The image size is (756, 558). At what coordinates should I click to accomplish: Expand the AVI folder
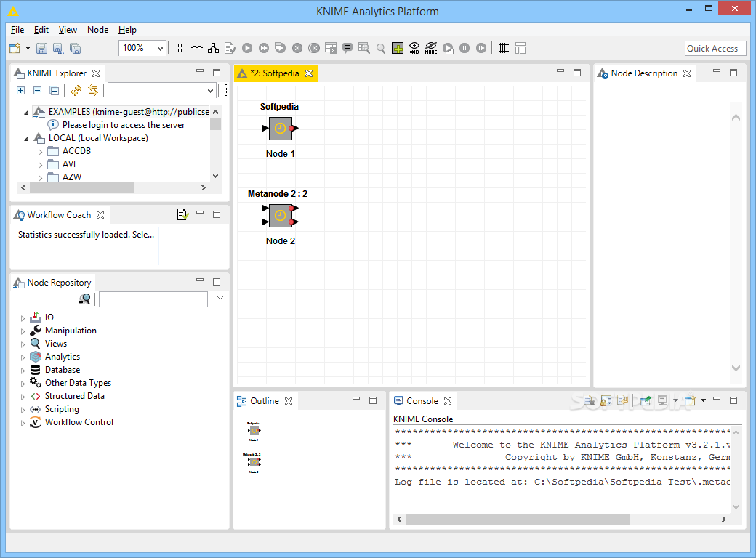(41, 165)
